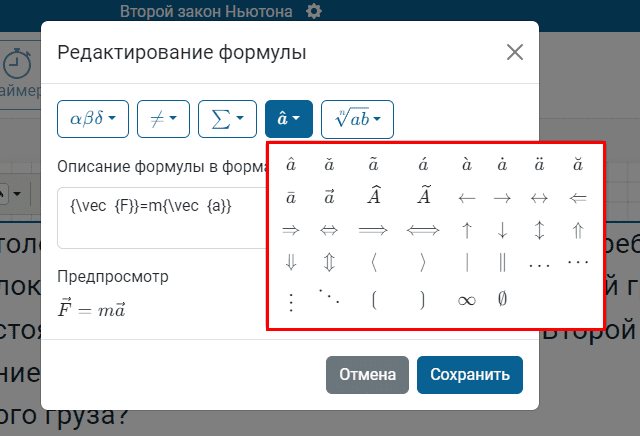Screen dimensions: 640x436
Task: Click the Отмена button
Action: pyautogui.click(x=367, y=375)
